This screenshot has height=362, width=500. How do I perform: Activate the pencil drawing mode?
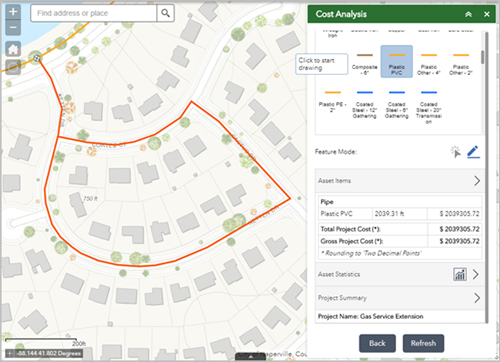pos(473,152)
